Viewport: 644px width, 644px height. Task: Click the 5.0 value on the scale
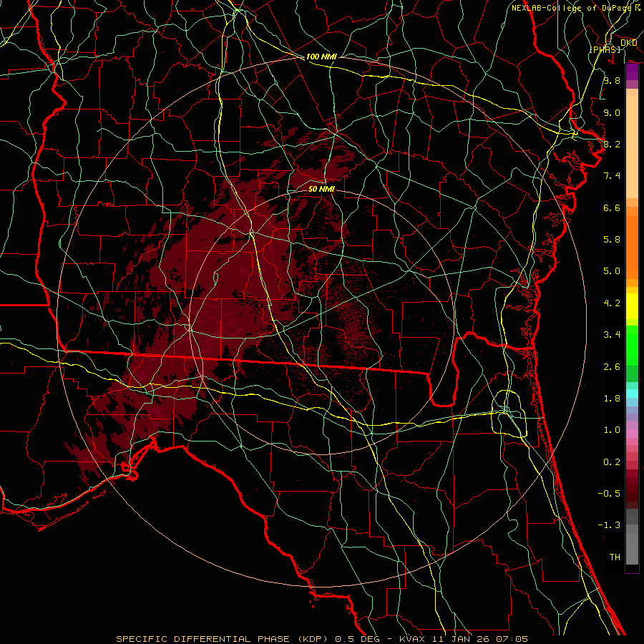pyautogui.click(x=612, y=271)
